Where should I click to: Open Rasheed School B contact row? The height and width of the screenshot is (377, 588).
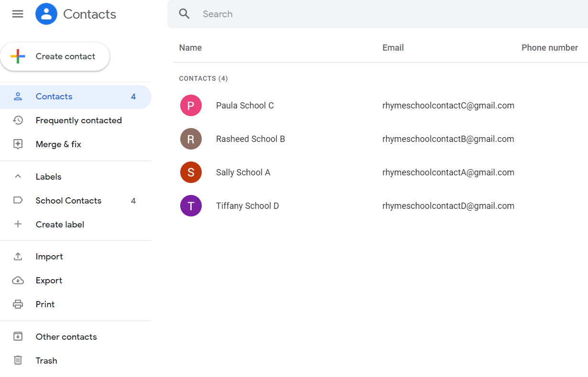coord(250,139)
